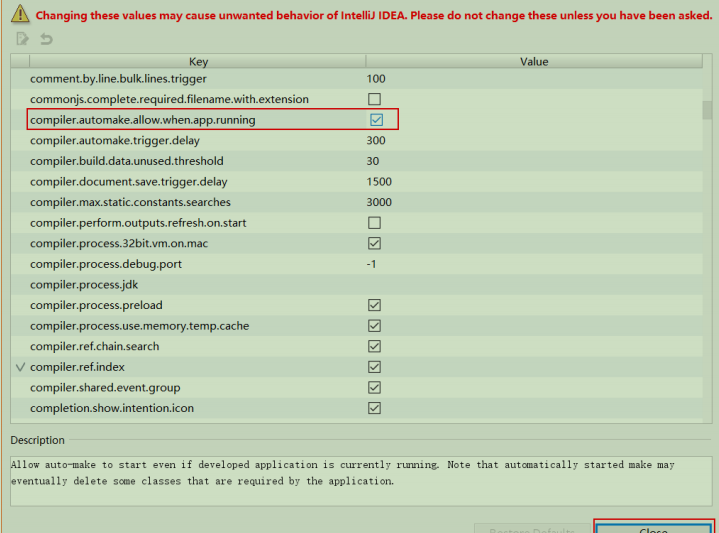The width and height of the screenshot is (719, 533).
Task: Click value 30 of compiler.build.data.unused.threshold
Action: pos(372,161)
